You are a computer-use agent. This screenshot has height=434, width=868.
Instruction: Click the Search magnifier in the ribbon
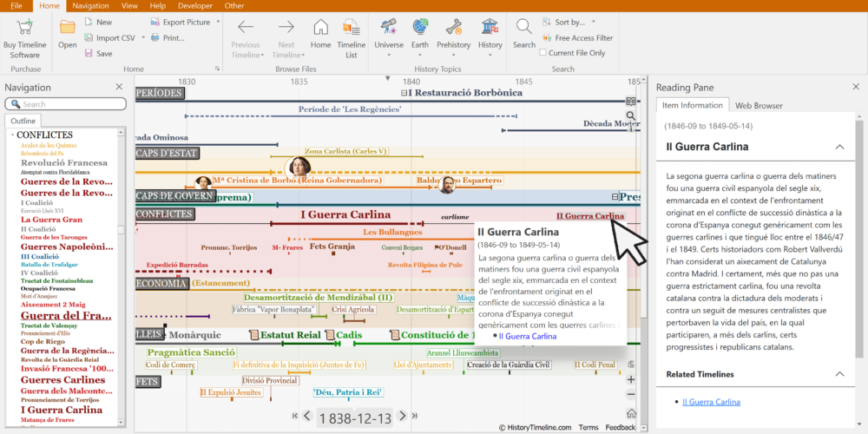pyautogui.click(x=523, y=27)
